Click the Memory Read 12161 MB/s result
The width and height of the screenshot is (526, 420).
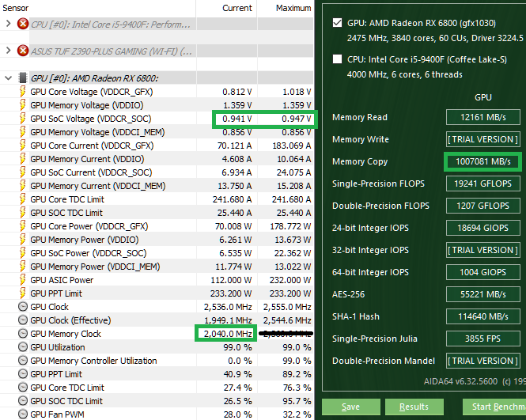click(483, 117)
